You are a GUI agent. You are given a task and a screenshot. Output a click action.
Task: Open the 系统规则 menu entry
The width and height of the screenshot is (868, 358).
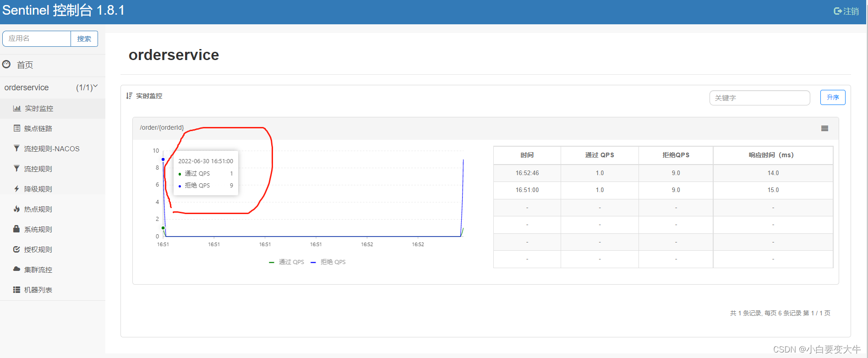[38, 230]
